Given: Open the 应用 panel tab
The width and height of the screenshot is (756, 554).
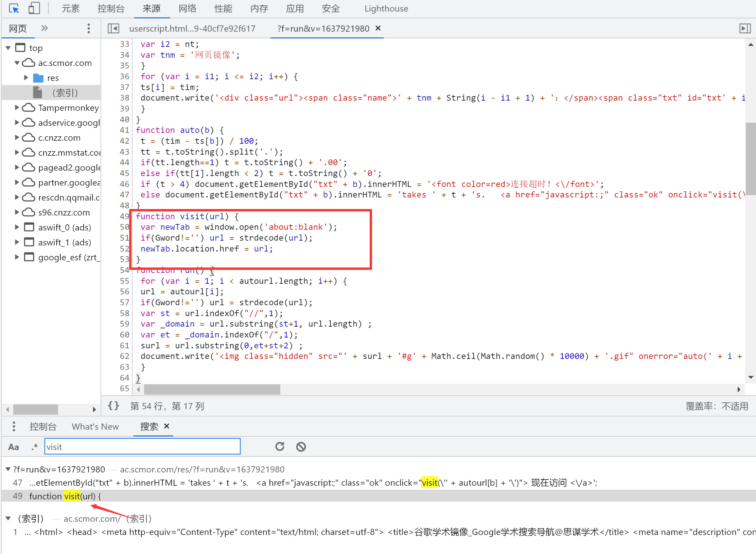Looking at the screenshot, I should 295,8.
